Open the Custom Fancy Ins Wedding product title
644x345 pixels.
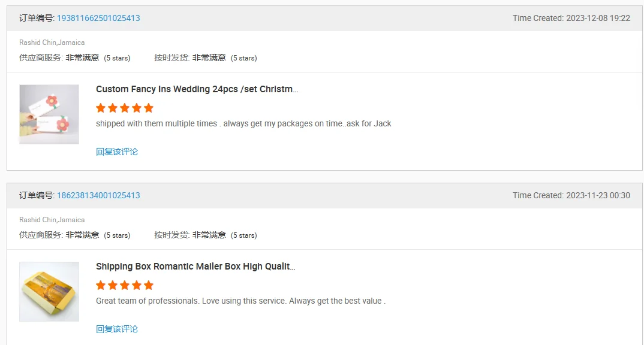[x=197, y=89]
